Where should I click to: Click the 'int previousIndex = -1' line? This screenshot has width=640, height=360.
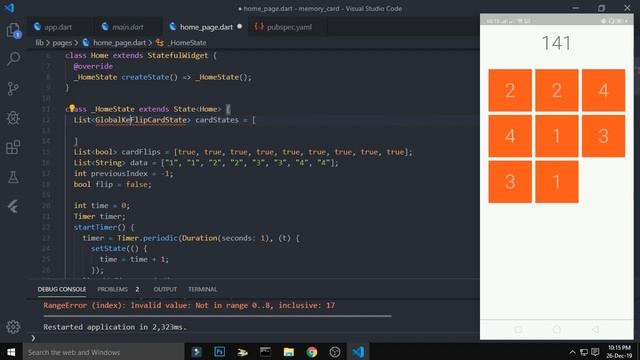pyautogui.click(x=123, y=173)
